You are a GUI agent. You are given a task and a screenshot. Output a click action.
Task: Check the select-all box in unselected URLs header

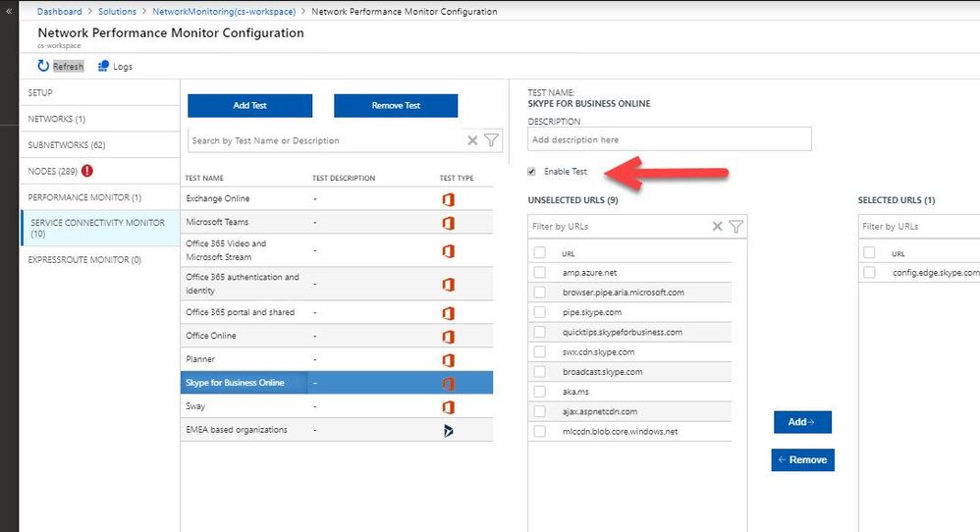pyautogui.click(x=540, y=252)
